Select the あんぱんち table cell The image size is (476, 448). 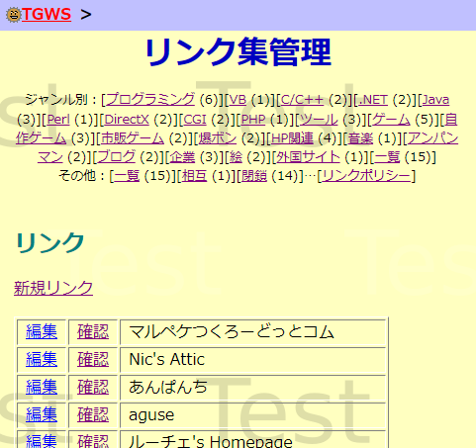click(x=253, y=387)
